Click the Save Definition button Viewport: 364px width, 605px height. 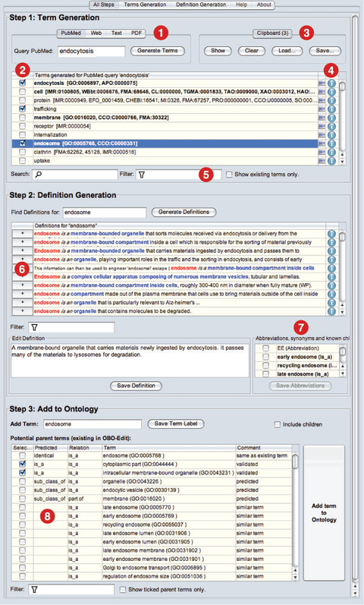[x=136, y=386]
